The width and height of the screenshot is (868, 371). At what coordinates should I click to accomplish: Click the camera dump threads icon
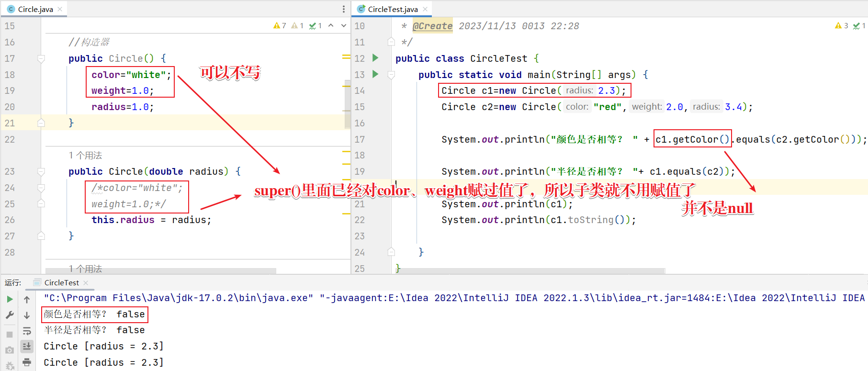10,350
